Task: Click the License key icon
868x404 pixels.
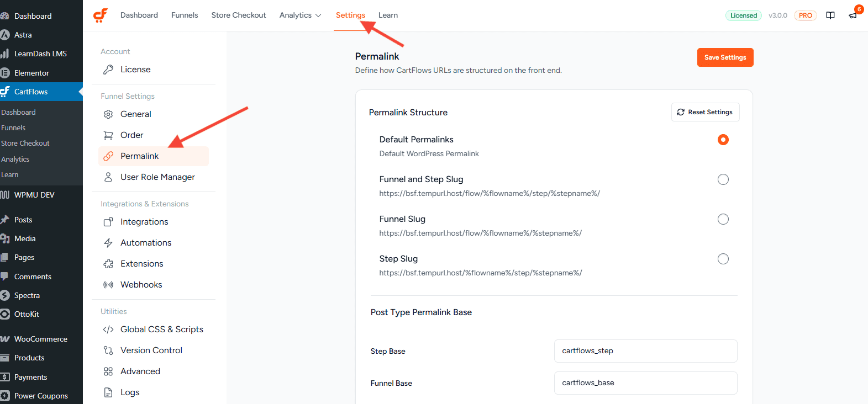Action: (108, 70)
